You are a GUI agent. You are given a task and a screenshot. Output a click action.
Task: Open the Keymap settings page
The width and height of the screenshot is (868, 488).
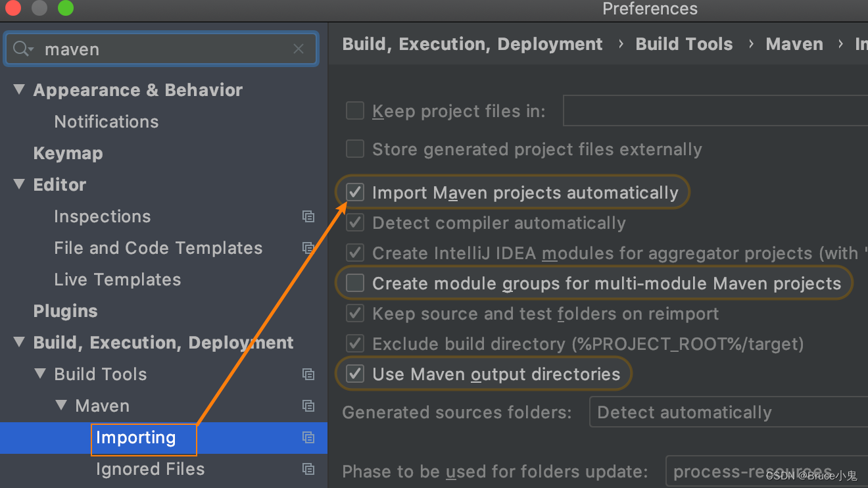coord(68,153)
